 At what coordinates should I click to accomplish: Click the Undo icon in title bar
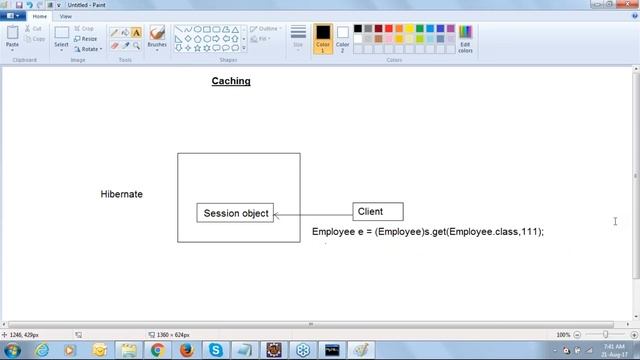tap(29, 5)
